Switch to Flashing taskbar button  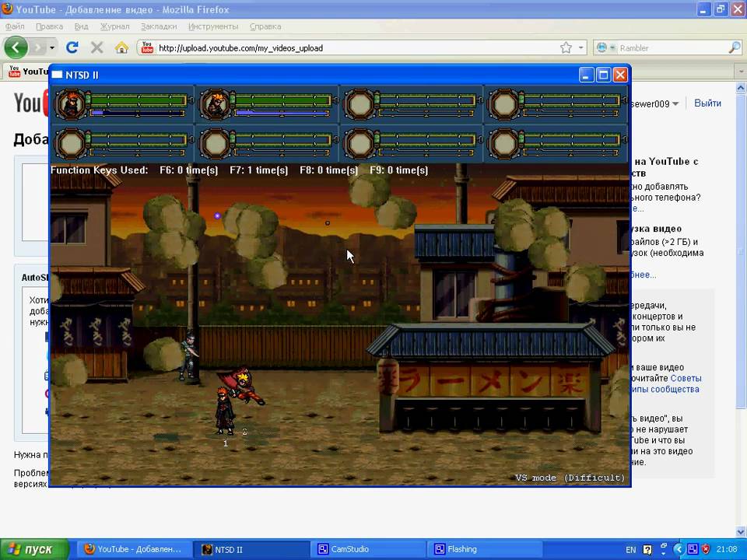[x=485, y=549]
